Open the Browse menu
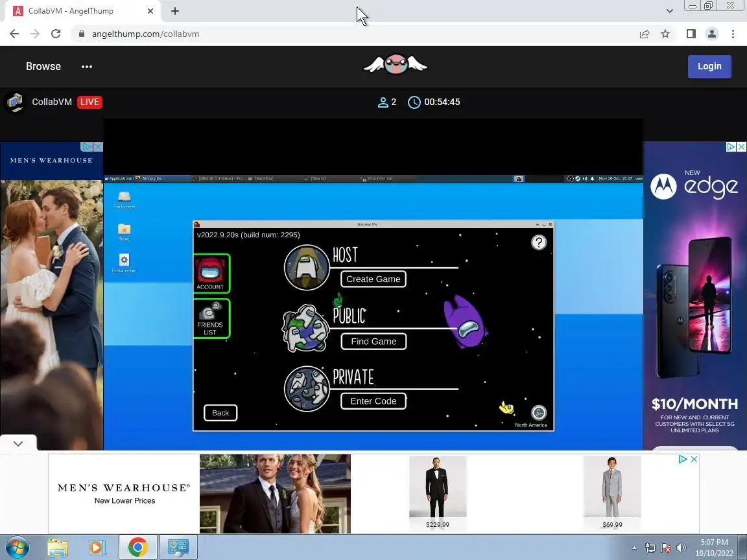The height and width of the screenshot is (560, 747). tap(43, 66)
